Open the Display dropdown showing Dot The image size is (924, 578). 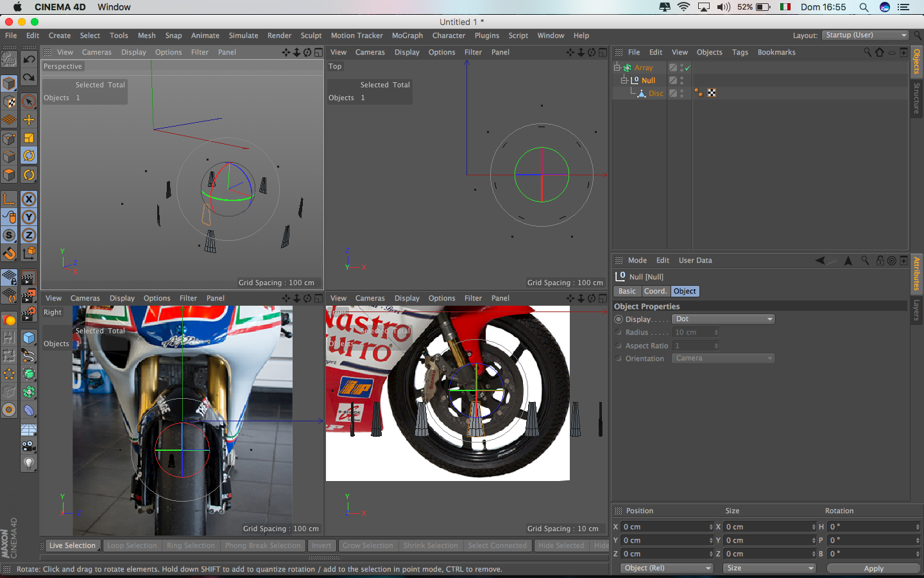(723, 319)
